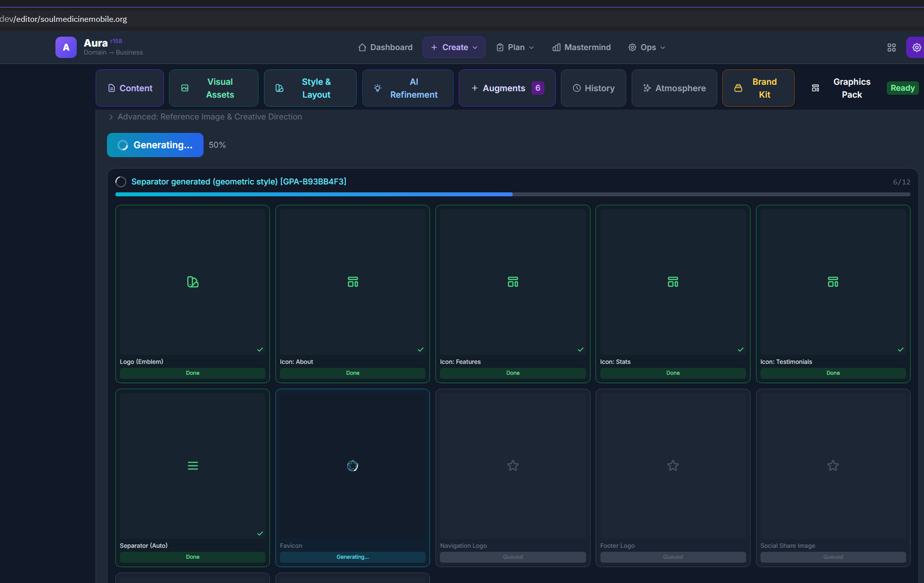Screen dimensions: 924x583
Task: Click the Logo (Emblem) asset icon
Action: (193, 282)
